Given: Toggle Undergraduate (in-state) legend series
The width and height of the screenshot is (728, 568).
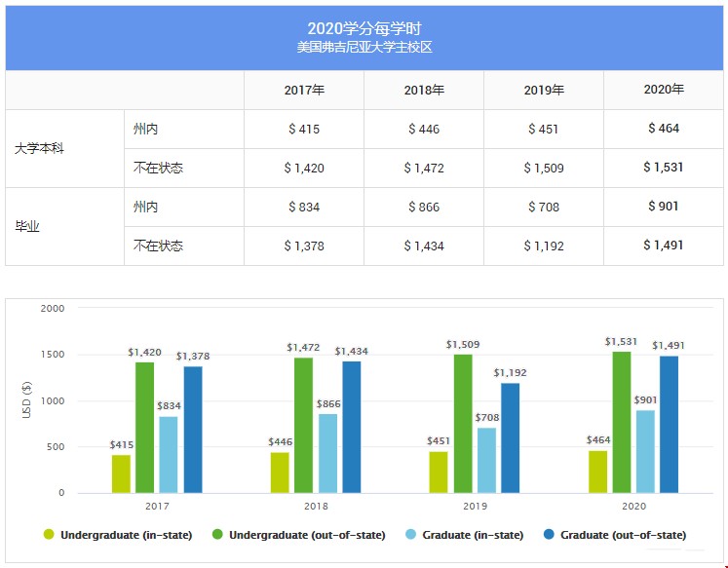Looking at the screenshot, I should pyautogui.click(x=118, y=535).
